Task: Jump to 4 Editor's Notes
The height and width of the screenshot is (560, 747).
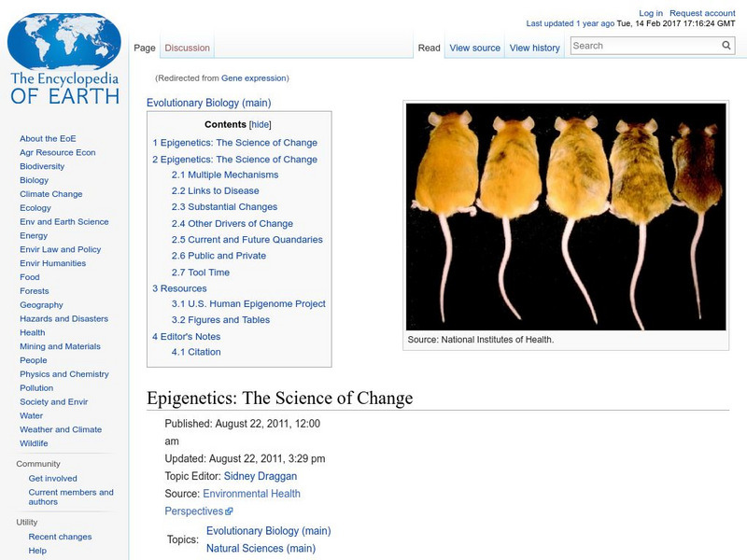Action: [186, 337]
